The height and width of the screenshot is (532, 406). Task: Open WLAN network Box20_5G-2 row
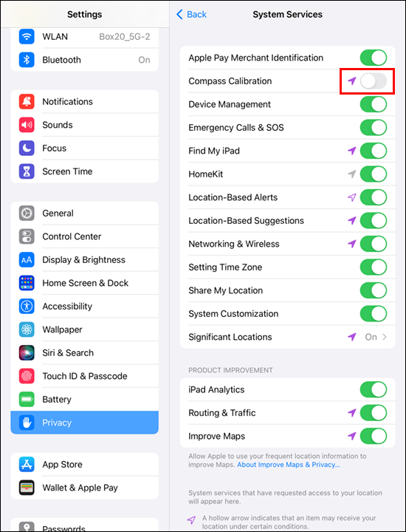point(84,37)
